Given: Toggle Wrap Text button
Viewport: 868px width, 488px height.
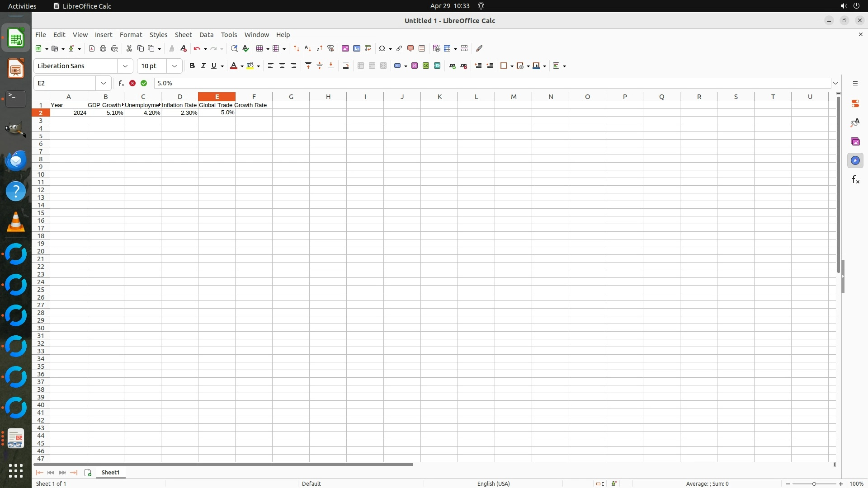Looking at the screenshot, I should pyautogui.click(x=346, y=66).
